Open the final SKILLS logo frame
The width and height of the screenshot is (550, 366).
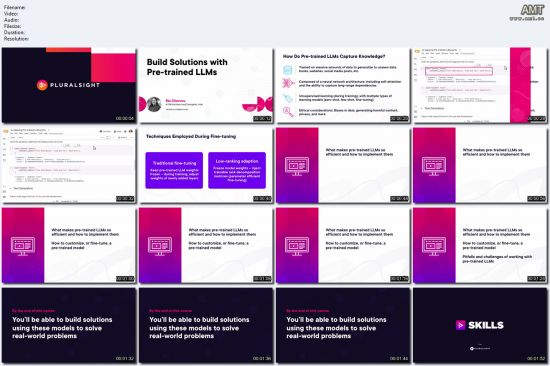pyautogui.click(x=480, y=325)
